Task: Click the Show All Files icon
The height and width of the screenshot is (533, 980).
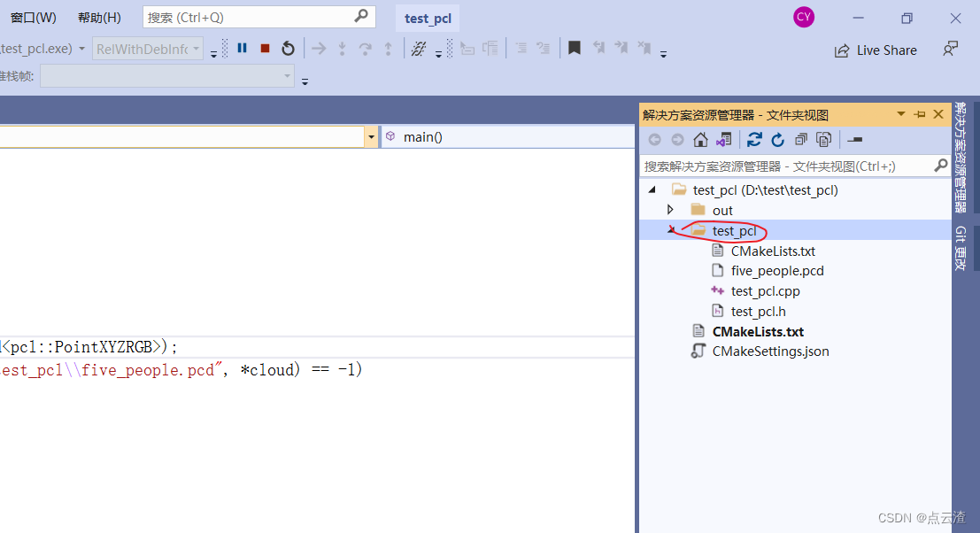Action: (824, 140)
